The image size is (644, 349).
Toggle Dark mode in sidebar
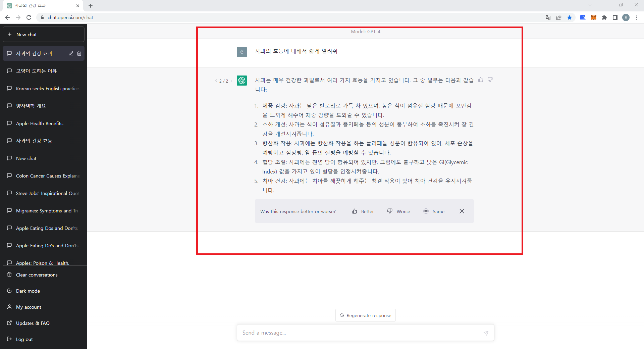click(x=44, y=291)
